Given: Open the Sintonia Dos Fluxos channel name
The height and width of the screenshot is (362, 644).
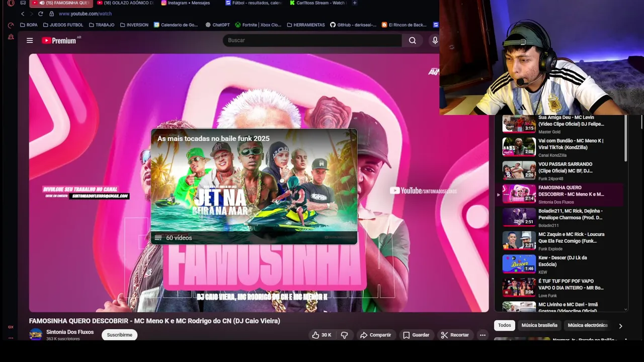Looking at the screenshot, I should click(70, 332).
